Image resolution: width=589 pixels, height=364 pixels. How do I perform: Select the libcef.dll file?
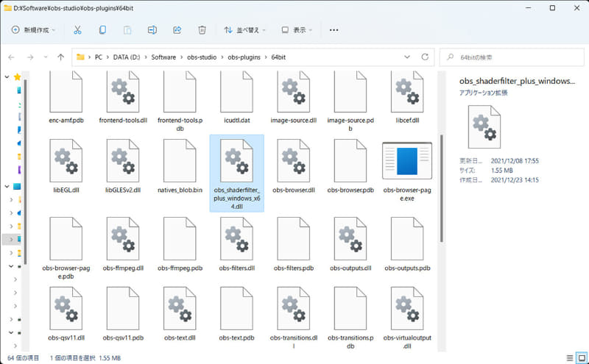point(407,97)
